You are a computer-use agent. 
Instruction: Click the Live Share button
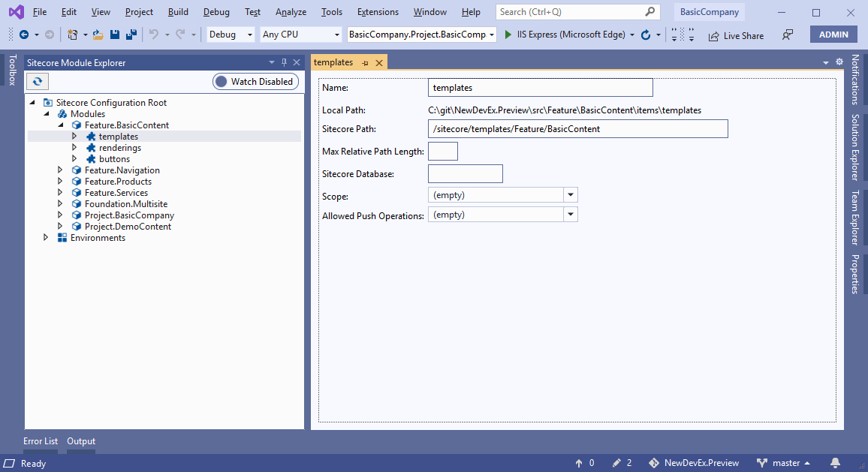(x=737, y=35)
